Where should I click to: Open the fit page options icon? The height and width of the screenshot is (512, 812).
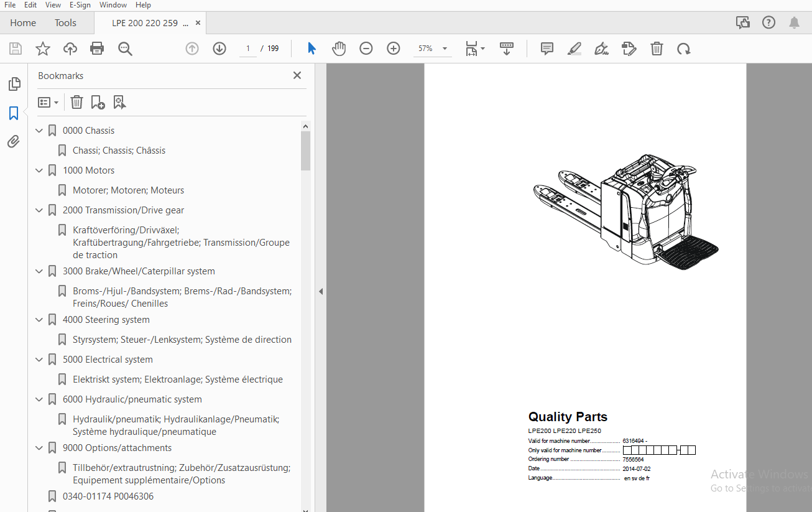tap(475, 49)
